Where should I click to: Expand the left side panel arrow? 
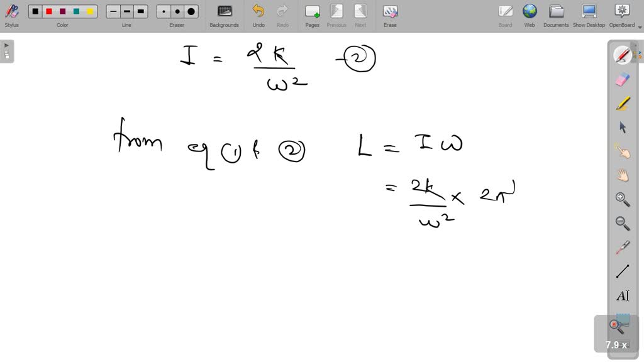click(6, 45)
